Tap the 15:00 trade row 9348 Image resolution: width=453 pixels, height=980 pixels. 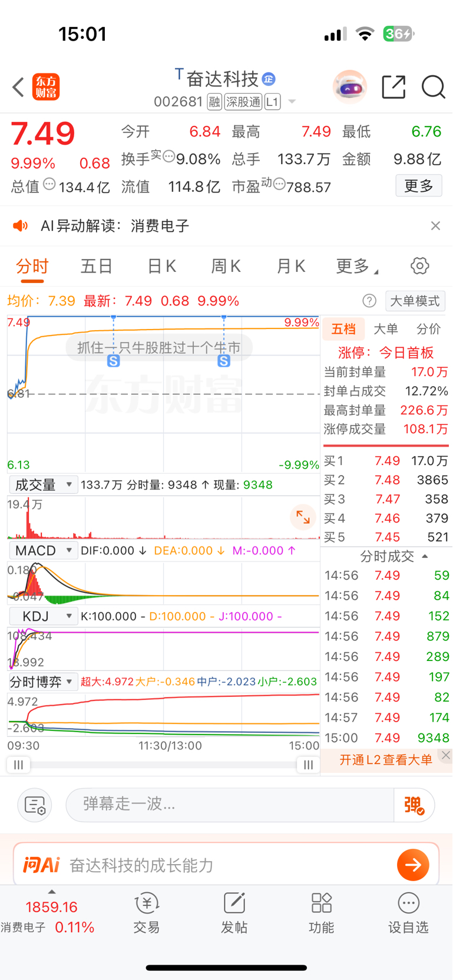[386, 738]
